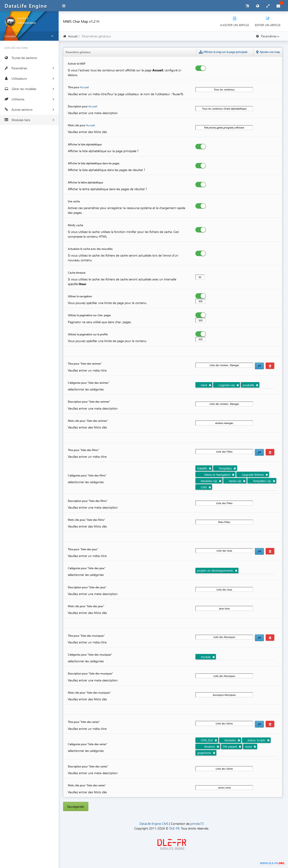Image resolution: width=288 pixels, height=868 pixels.
Task: Expand the Utilitaires sidebar section
Action: [29, 99]
